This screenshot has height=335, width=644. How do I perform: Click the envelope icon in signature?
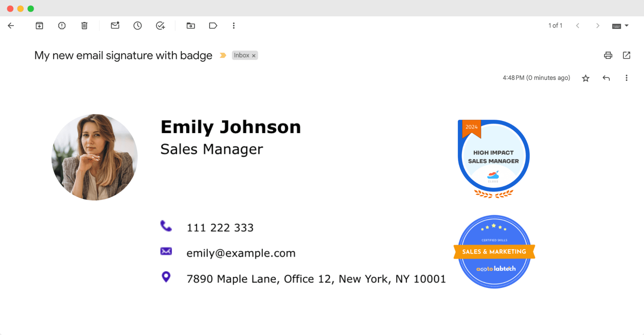(166, 251)
